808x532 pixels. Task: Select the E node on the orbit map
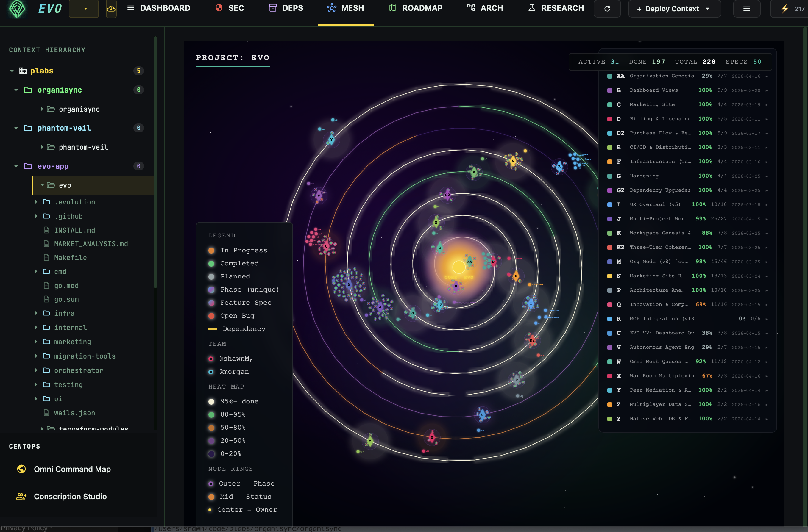pos(436,223)
